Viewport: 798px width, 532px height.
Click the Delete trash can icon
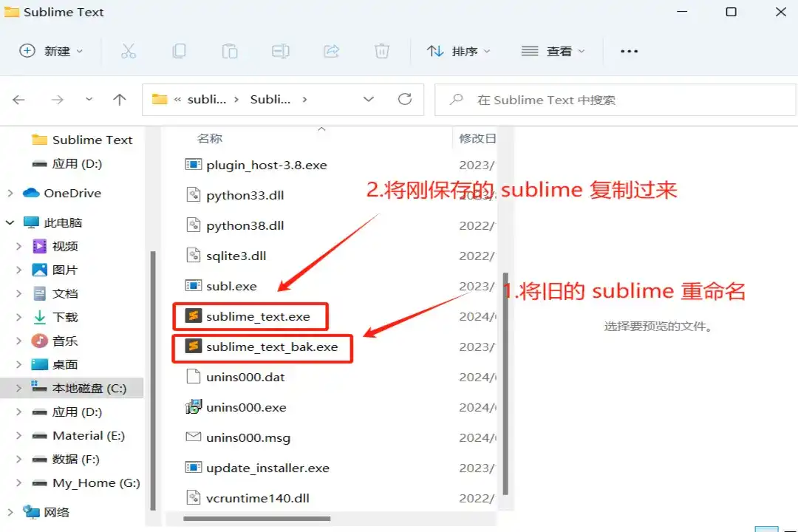381,51
